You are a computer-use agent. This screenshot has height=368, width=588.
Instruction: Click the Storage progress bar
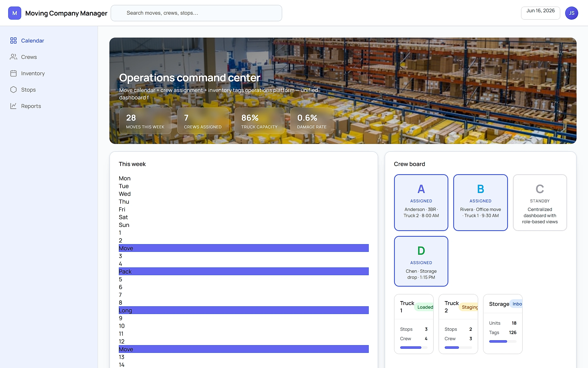pos(503,341)
